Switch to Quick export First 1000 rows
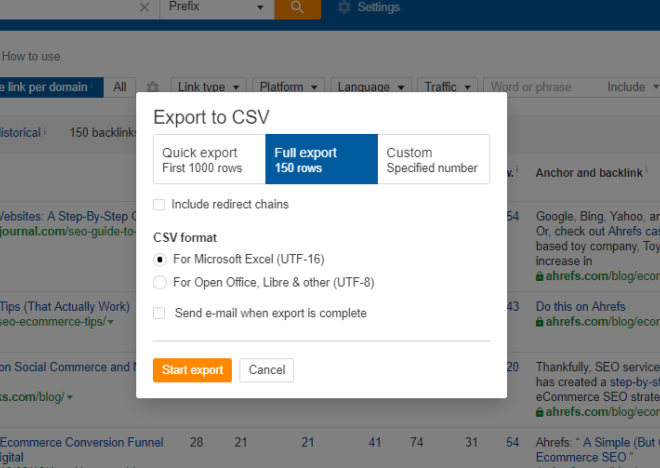The image size is (660, 468). [x=210, y=160]
